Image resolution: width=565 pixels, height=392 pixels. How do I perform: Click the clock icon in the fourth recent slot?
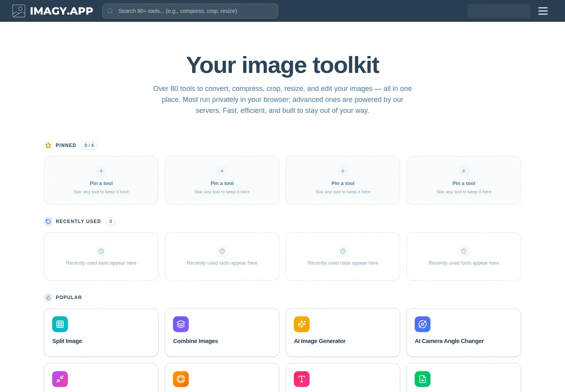pos(464,251)
